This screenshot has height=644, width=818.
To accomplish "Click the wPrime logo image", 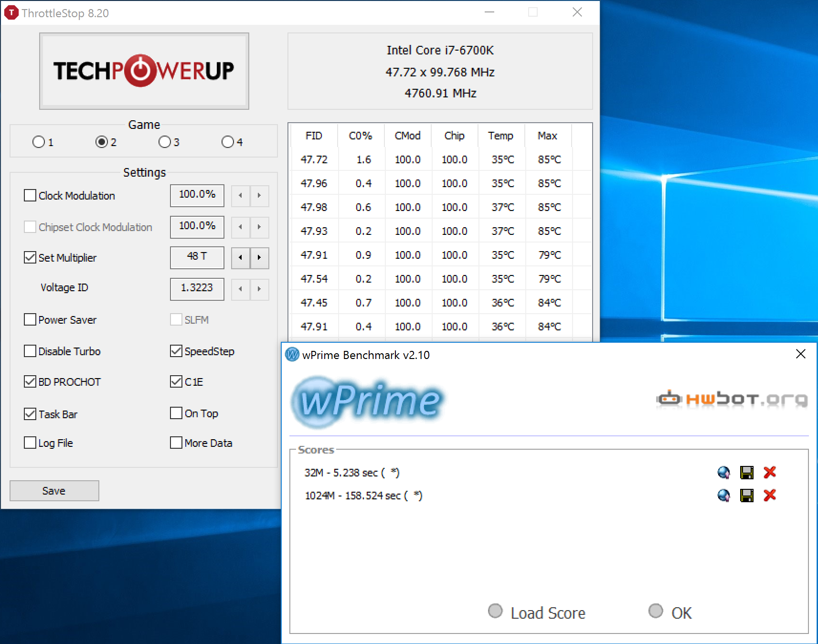I will (367, 401).
